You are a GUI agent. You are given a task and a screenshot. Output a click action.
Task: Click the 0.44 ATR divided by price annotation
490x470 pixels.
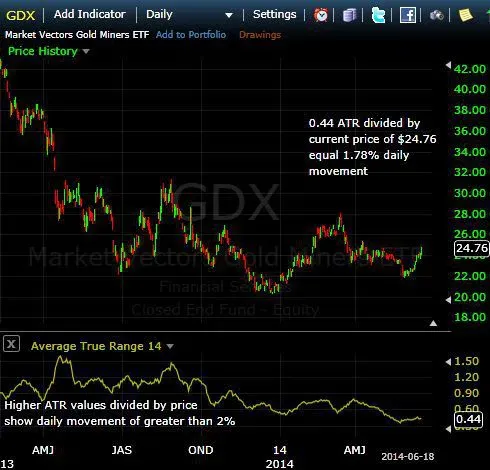(372, 147)
